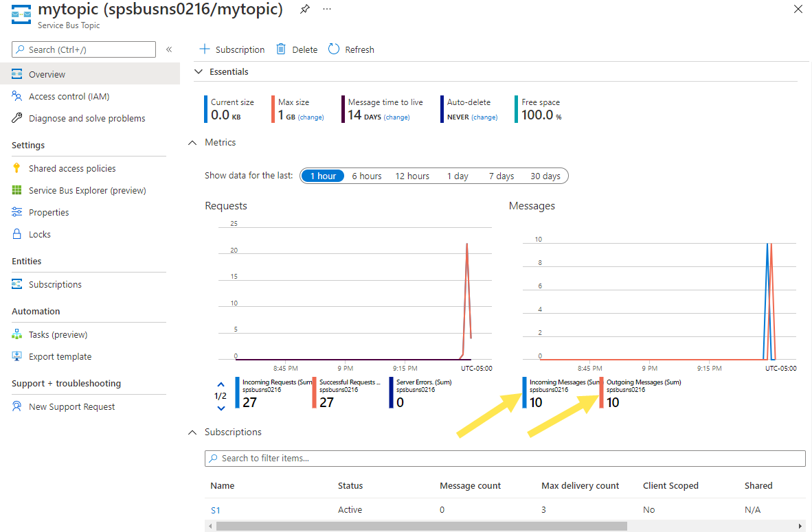The width and height of the screenshot is (812, 532).
Task: Click the plus icon to add Subscription
Action: click(x=204, y=49)
